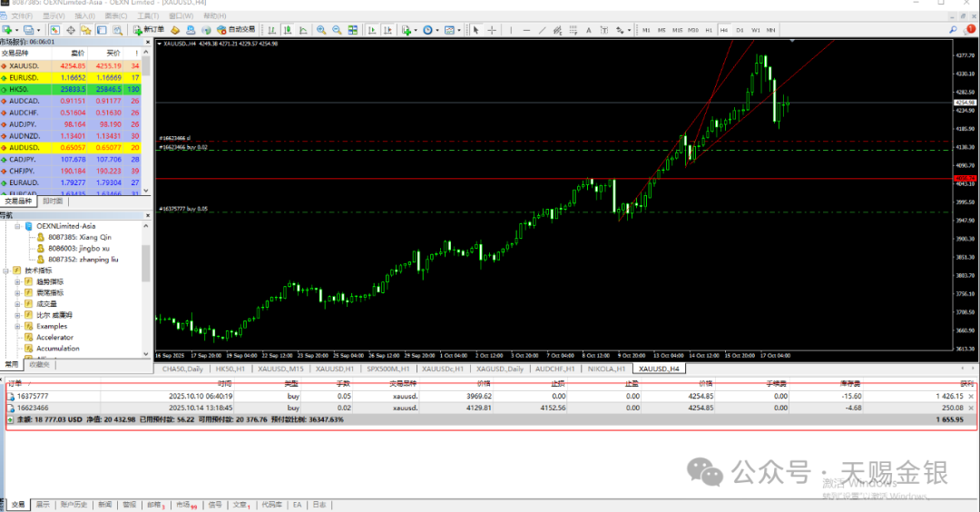The image size is (980, 512).
Task: Select the crosshair cursor tool
Action: [492, 30]
